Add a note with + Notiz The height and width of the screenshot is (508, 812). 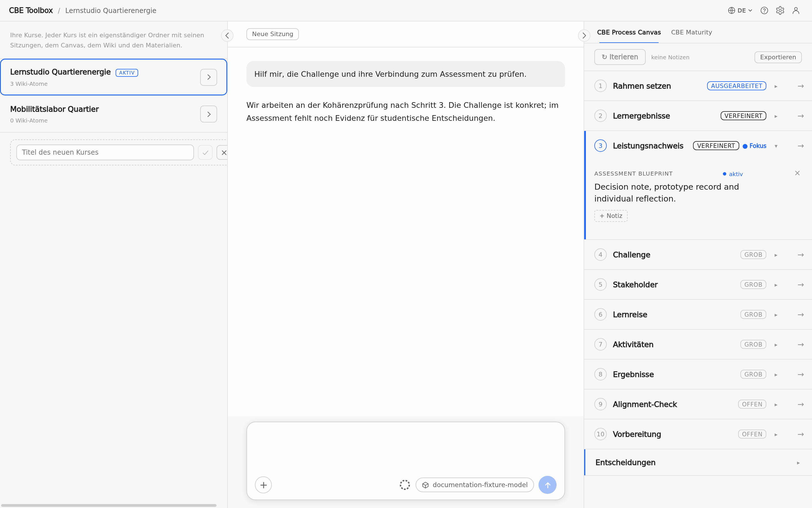coord(611,216)
